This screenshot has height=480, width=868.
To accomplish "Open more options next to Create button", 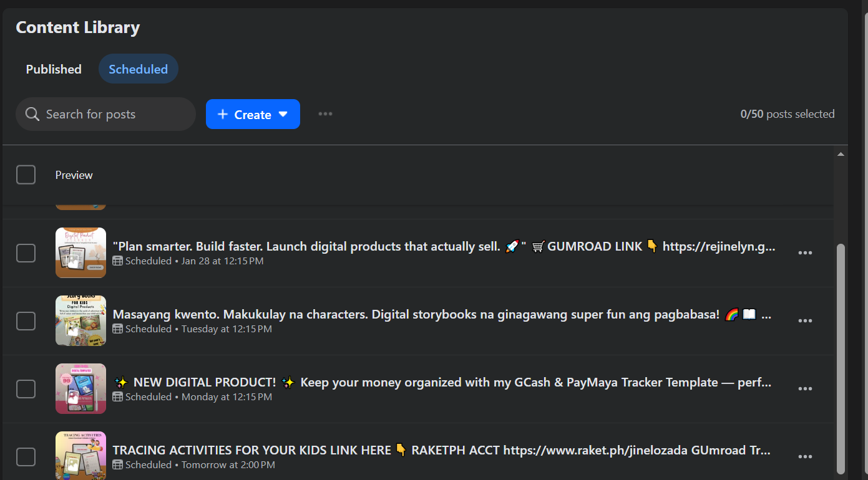I will [325, 114].
